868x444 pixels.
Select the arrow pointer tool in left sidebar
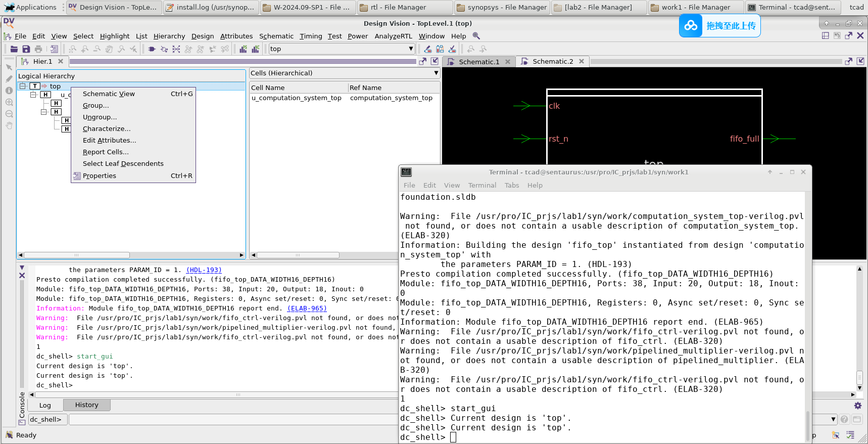point(9,67)
